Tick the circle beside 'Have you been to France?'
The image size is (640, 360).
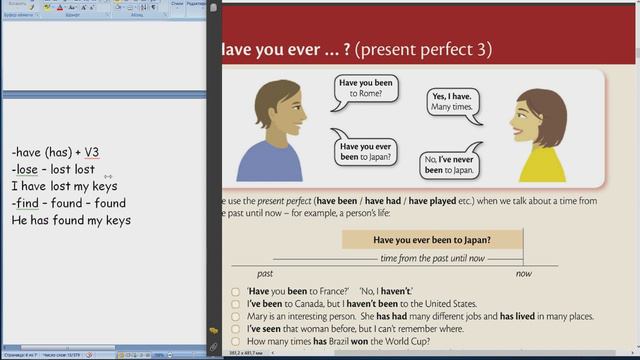[x=236, y=292]
